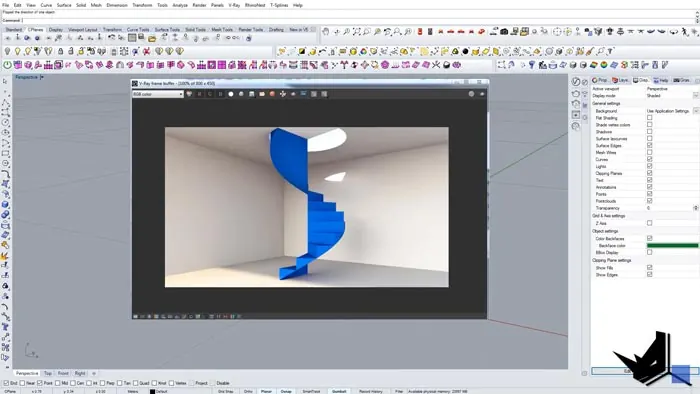This screenshot has width=700, height=394.
Task: Open the Layers panel tab
Action: tap(621, 80)
